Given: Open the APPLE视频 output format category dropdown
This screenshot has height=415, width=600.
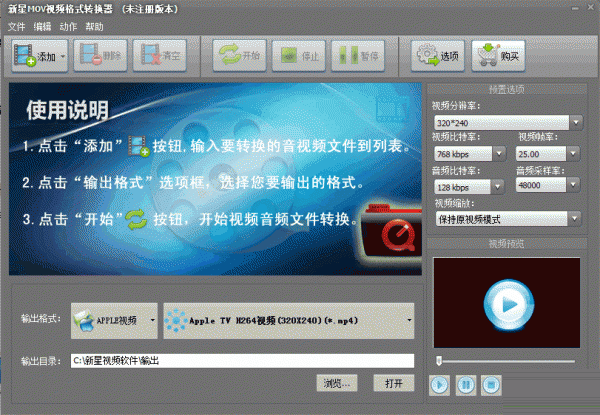Looking at the screenshot, I should tap(114, 321).
